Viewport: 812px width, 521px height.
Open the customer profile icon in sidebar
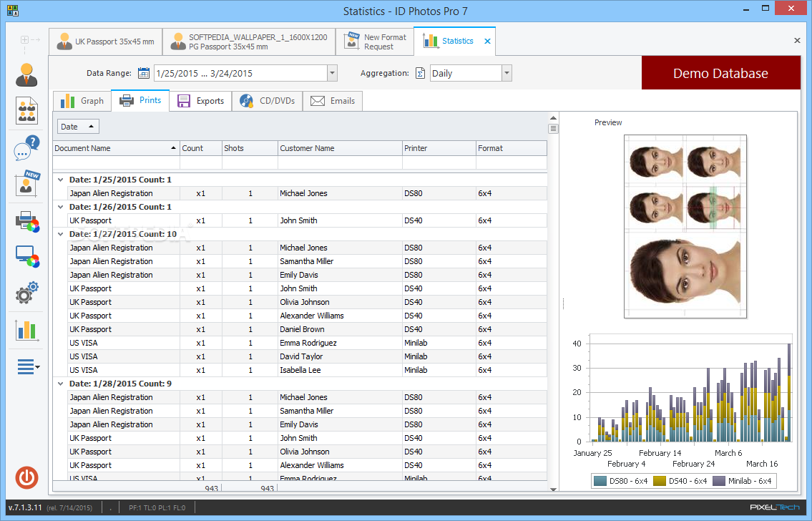[26, 74]
